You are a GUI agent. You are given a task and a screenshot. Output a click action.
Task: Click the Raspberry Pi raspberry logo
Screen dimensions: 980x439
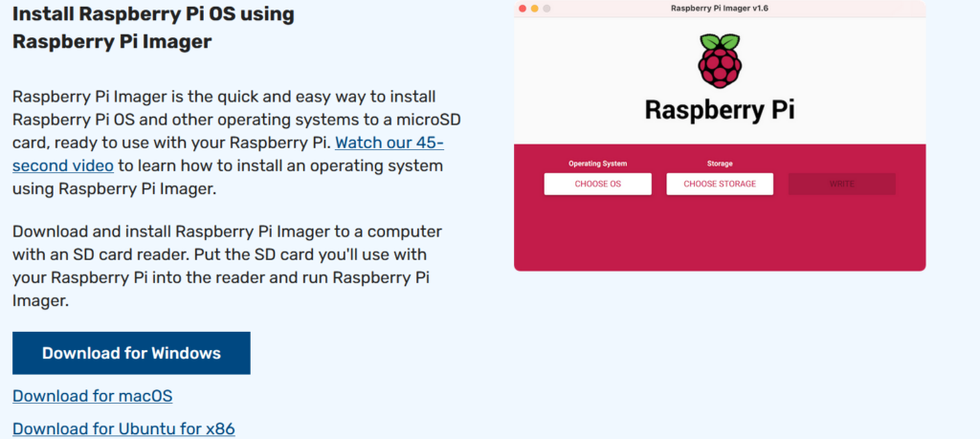pyautogui.click(x=719, y=61)
